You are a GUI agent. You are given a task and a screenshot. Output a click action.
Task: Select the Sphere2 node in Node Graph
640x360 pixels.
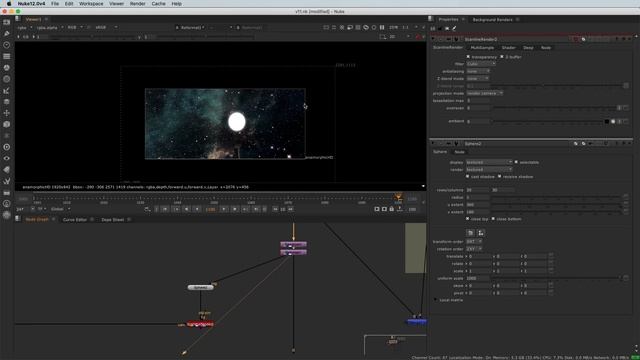(x=200, y=287)
